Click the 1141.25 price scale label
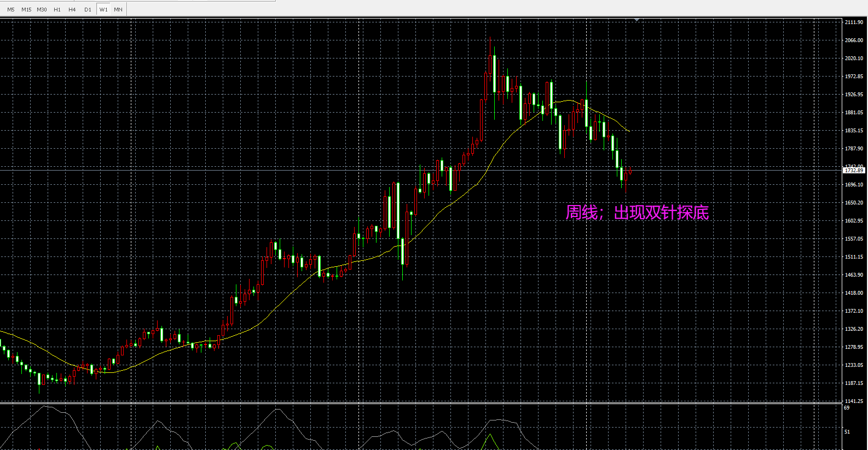 coord(854,401)
